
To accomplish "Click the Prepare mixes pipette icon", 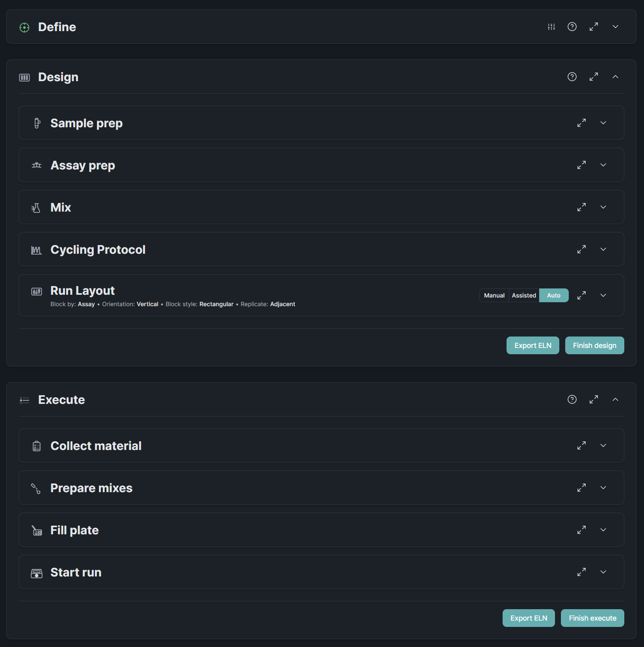I will (x=35, y=488).
